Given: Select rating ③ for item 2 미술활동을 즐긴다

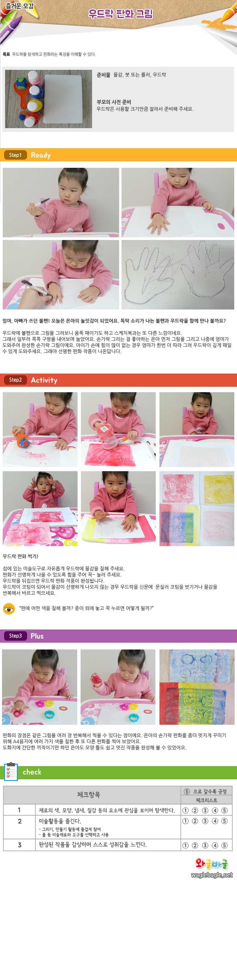Looking at the screenshot, I should (x=205, y=821).
